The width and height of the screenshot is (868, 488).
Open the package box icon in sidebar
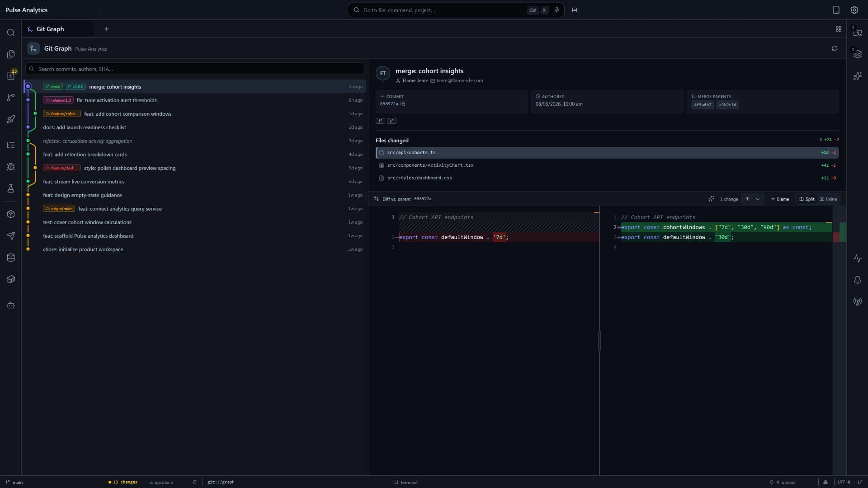11,214
